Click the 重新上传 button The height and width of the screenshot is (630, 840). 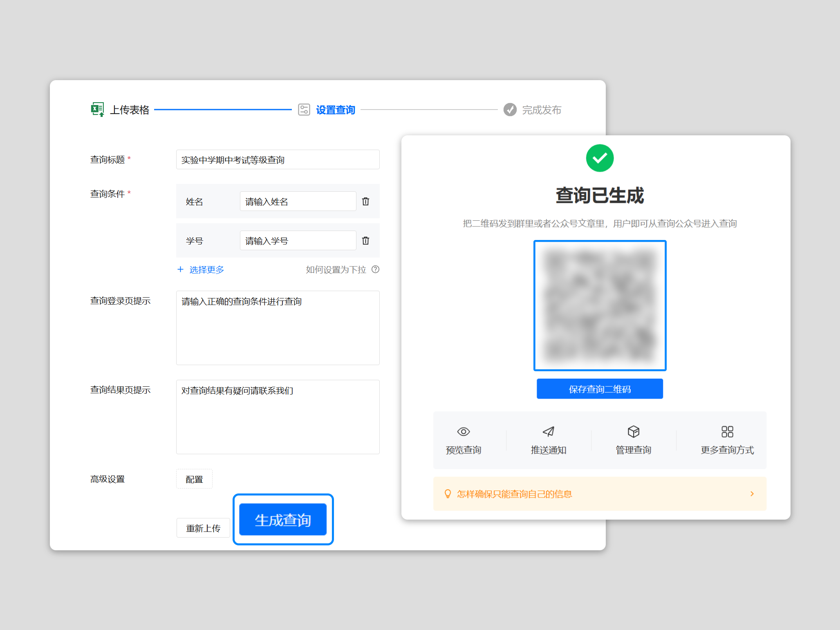[203, 528]
